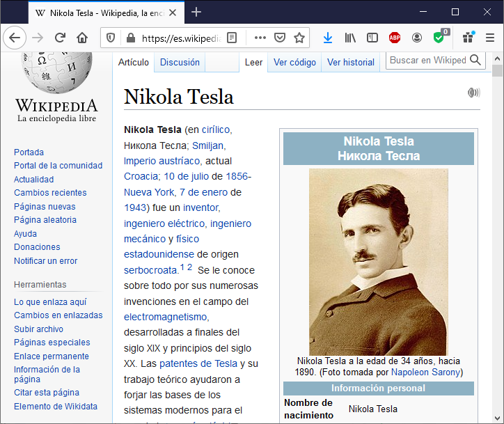The width and height of the screenshot is (504, 424).
Task: Click footnote reference 1
Action: pyautogui.click(x=182, y=267)
